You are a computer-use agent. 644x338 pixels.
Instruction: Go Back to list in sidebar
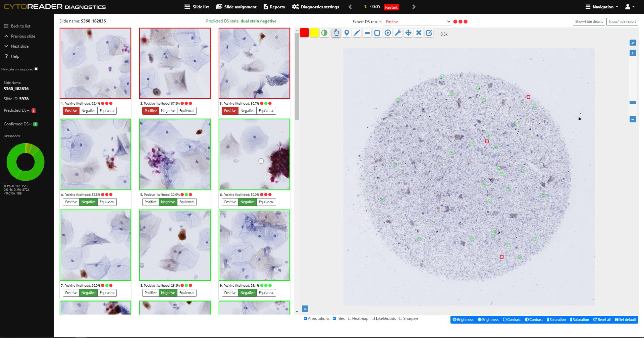coord(17,26)
